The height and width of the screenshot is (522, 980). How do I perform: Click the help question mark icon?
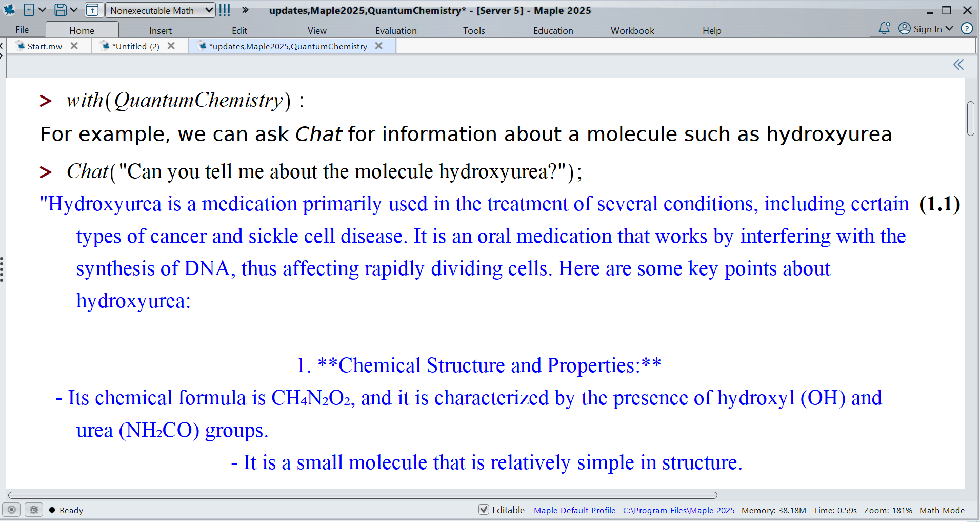pos(967,29)
